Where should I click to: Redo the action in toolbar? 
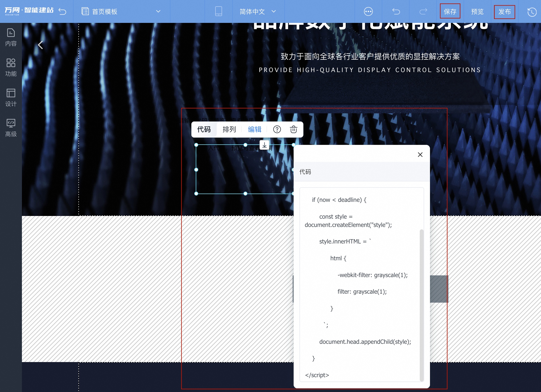click(x=423, y=11)
